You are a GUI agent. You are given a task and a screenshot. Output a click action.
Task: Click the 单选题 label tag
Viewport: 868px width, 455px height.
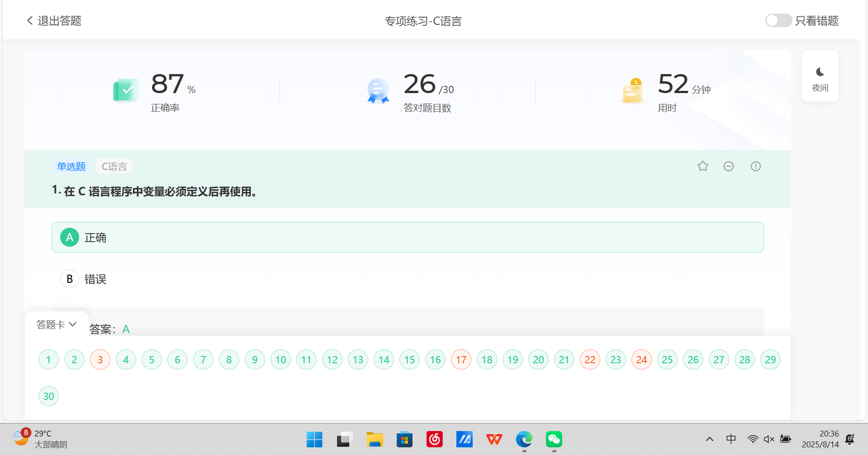pyautogui.click(x=71, y=166)
